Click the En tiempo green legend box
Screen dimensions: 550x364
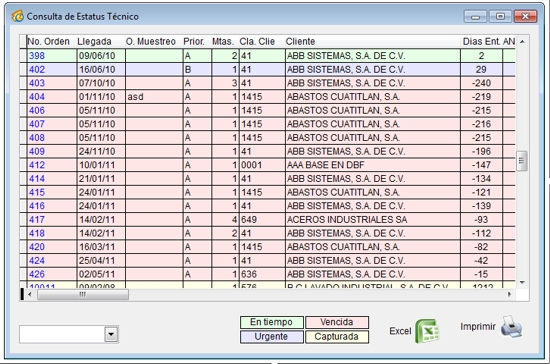(271, 322)
